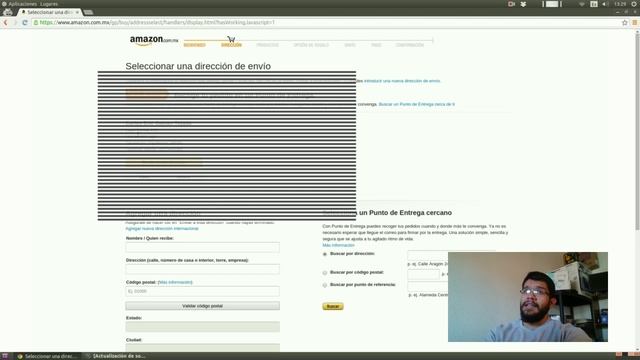Open the Lugares menu
This screenshot has height=360, width=640.
click(x=49, y=4)
